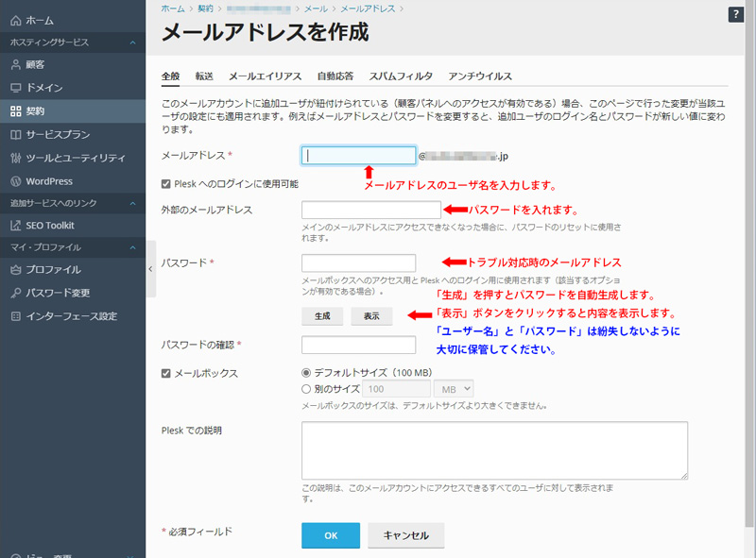Collapse the ホスティングサービス section
This screenshot has width=756, height=558.
click(x=132, y=42)
